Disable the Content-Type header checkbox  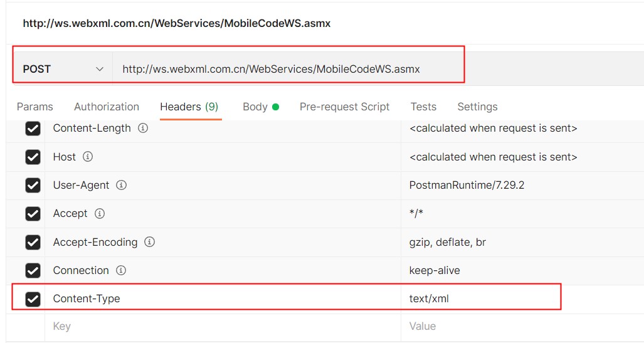coord(33,299)
